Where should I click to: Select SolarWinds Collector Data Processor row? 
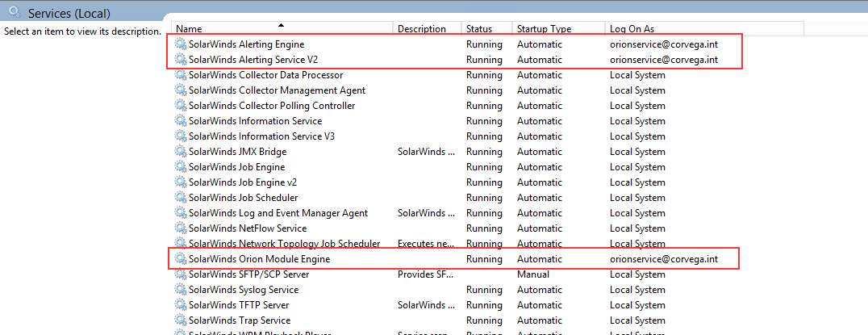(265, 75)
